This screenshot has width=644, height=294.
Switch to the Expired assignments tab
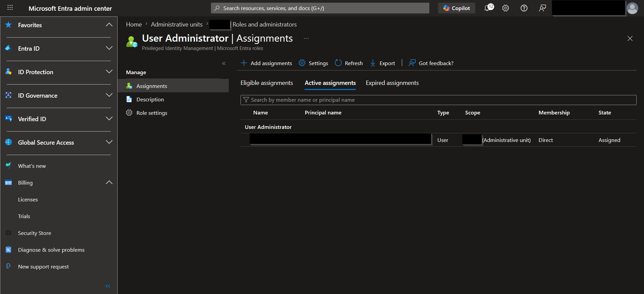[392, 83]
